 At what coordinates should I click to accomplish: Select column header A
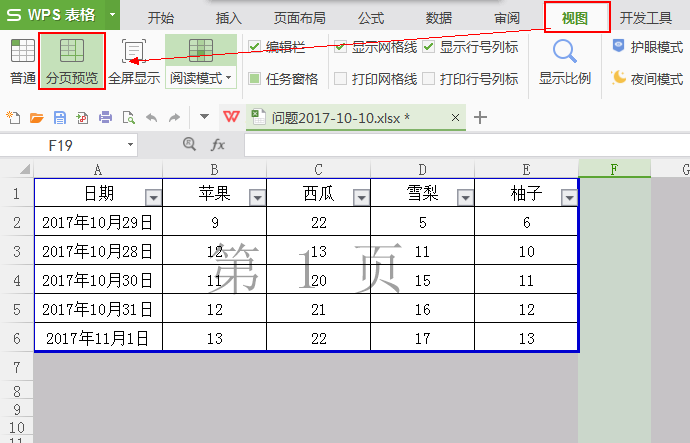(98, 169)
